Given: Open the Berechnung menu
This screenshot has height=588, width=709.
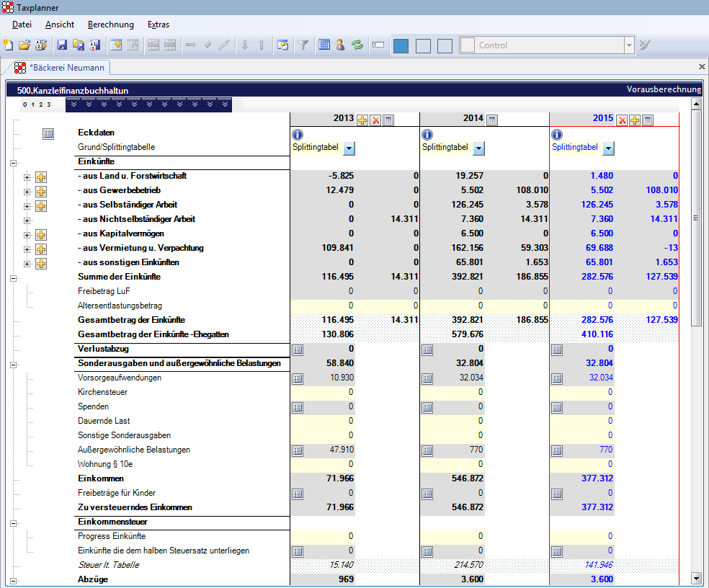Looking at the screenshot, I should pos(110,24).
